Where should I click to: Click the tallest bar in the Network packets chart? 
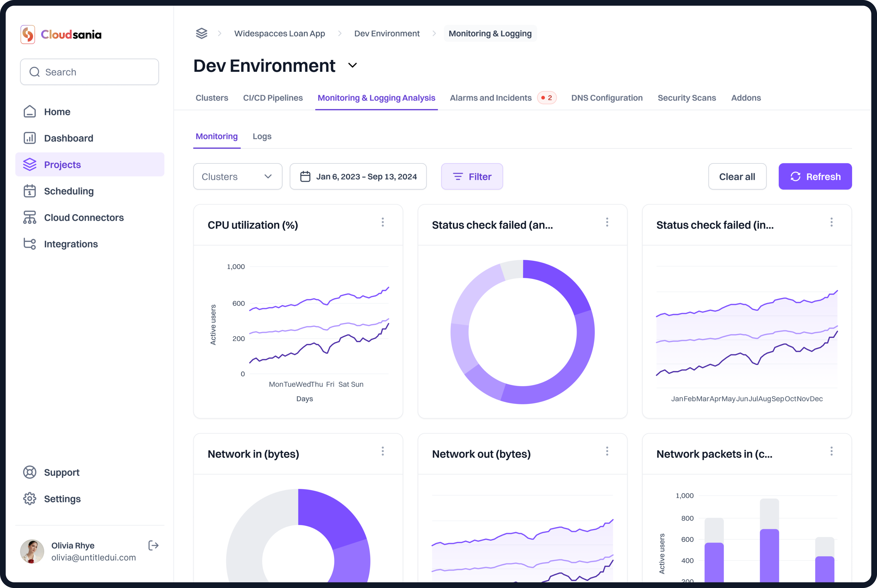click(x=769, y=541)
